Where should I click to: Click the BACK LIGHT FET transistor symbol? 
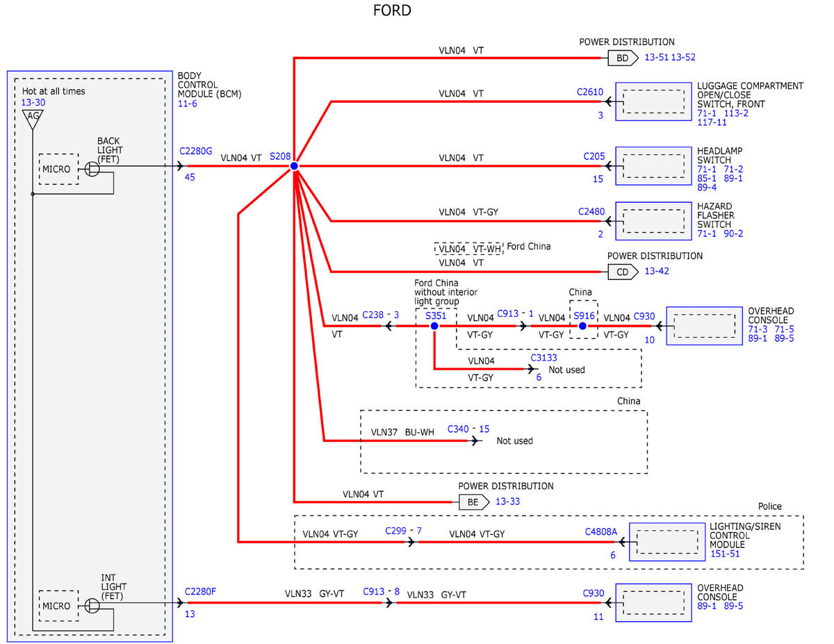pyautogui.click(x=92, y=167)
